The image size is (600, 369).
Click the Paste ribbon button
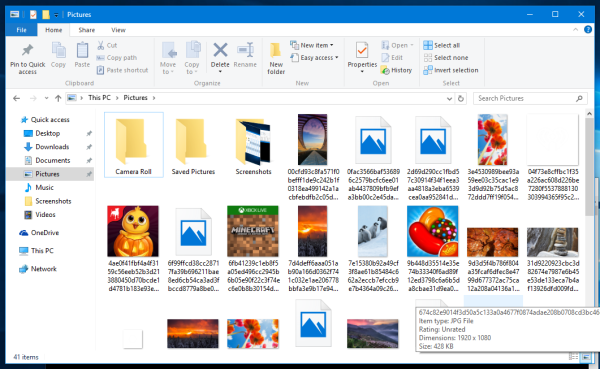(82, 55)
